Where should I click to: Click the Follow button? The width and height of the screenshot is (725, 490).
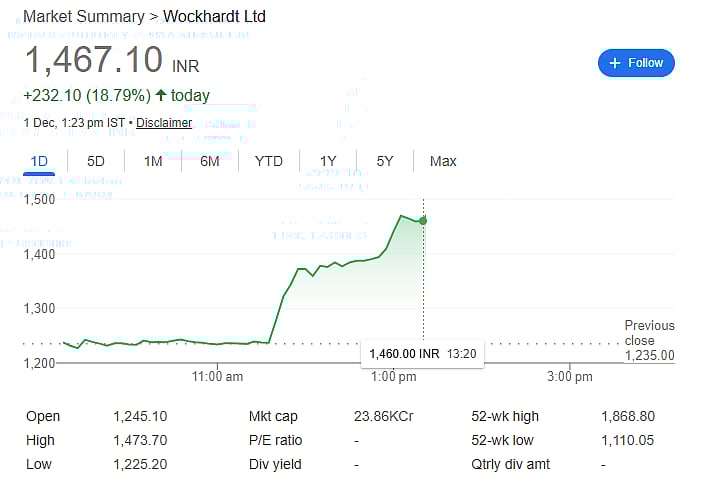(x=636, y=62)
